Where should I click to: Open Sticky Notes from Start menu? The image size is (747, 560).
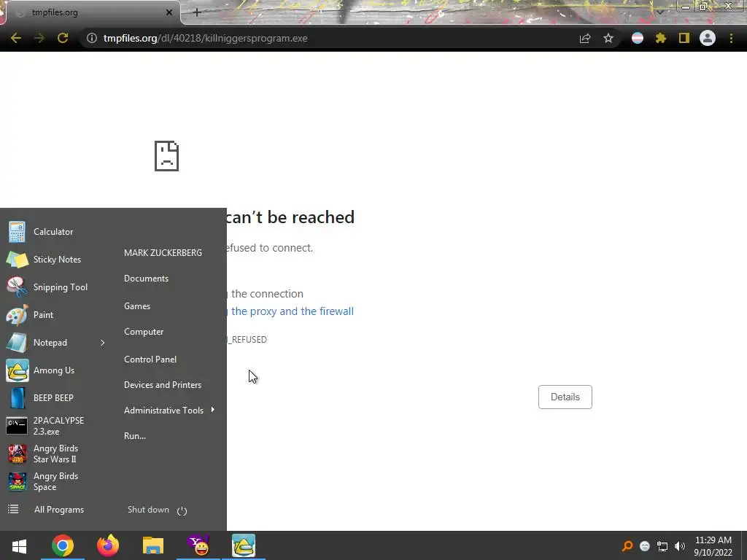click(x=56, y=260)
